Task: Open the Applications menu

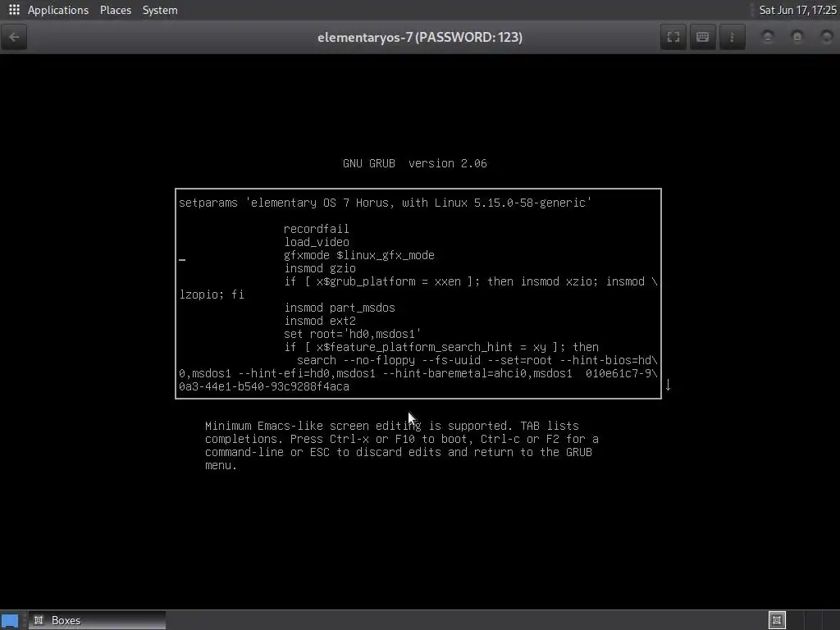Action: point(58,10)
